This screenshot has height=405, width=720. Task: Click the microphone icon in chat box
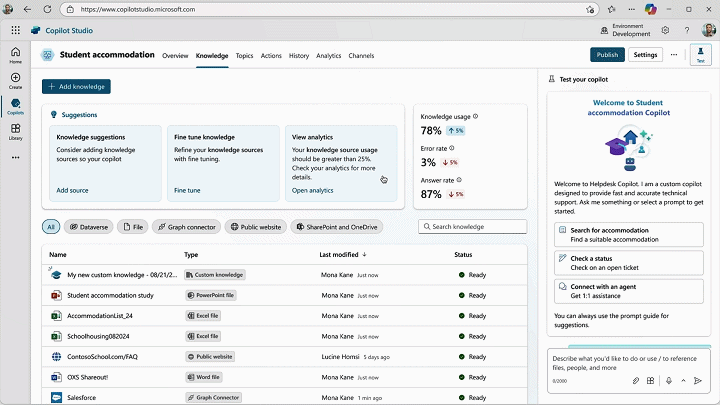pyautogui.click(x=667, y=380)
